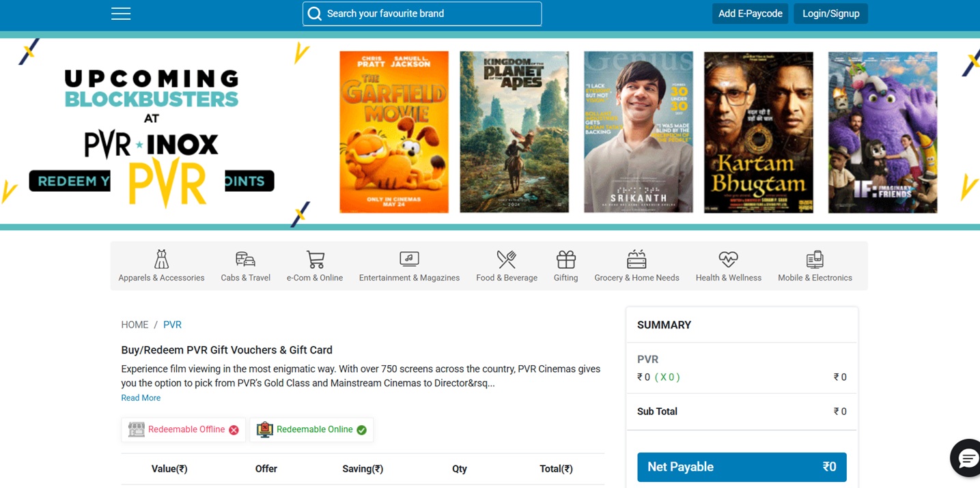Click the Offer column header
Image resolution: width=980 pixels, height=488 pixels.
coord(266,469)
